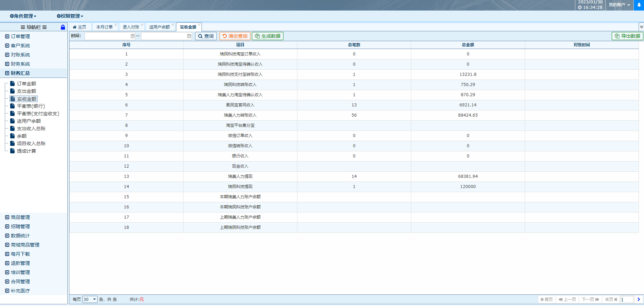Image resolution: width=644 pixels, height=306 pixels.
Task: Click the 首页 first page button
Action: tap(546, 299)
